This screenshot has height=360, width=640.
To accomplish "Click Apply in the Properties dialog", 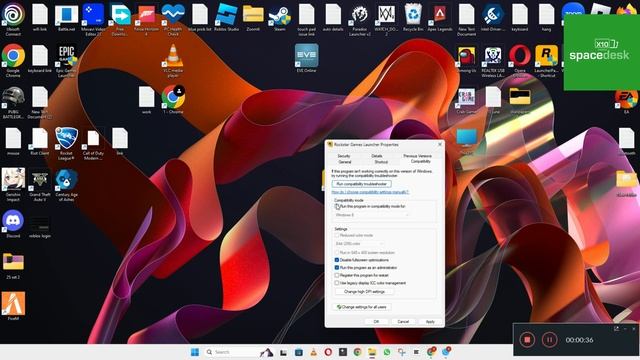I will click(430, 322).
